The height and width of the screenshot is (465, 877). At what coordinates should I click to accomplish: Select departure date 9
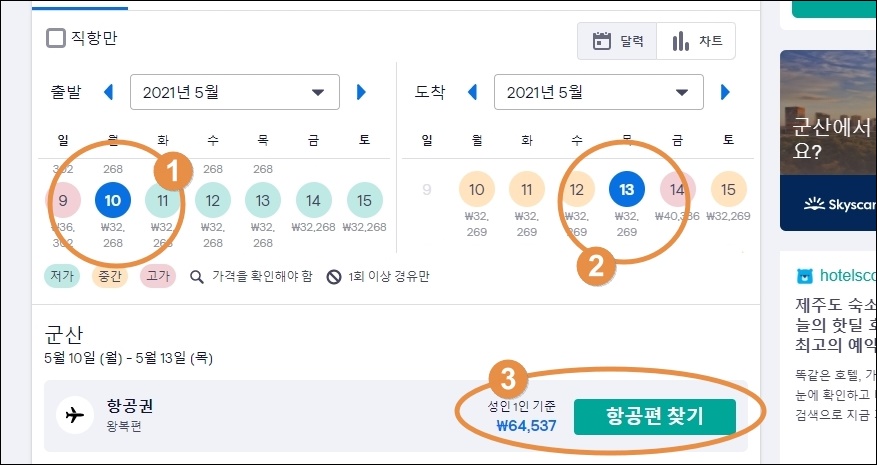63,200
